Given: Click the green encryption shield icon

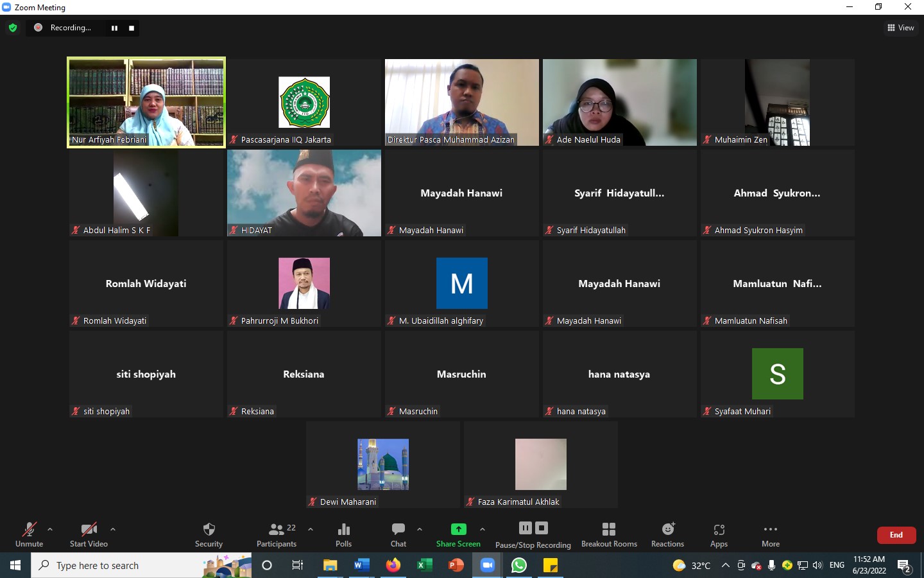Looking at the screenshot, I should coord(13,28).
